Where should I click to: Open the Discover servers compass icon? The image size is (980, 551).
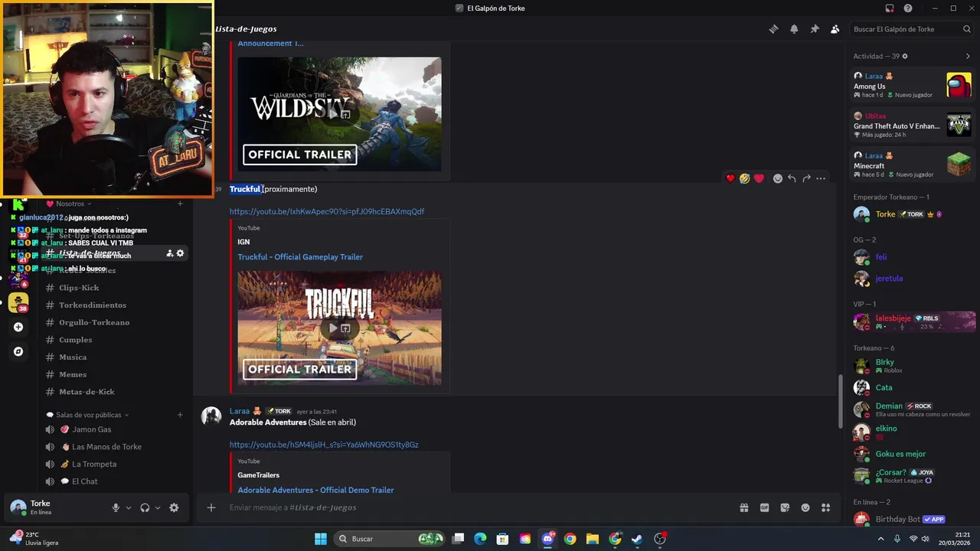(x=18, y=351)
